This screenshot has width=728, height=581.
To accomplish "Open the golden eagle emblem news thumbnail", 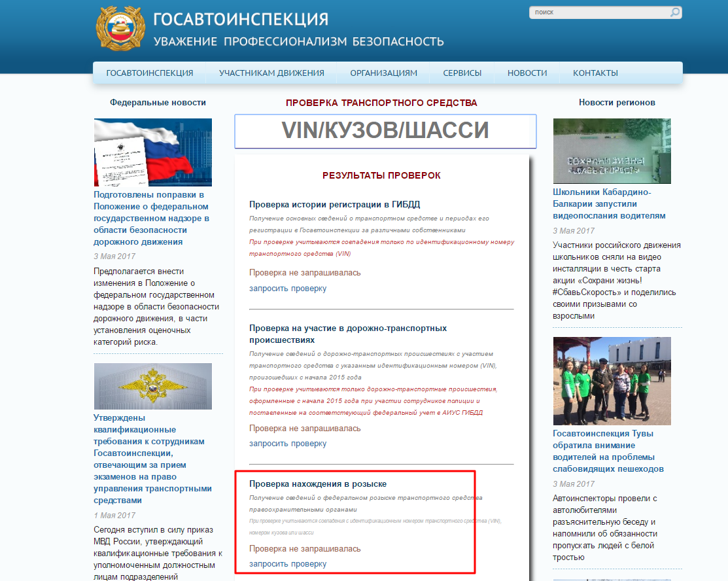I will point(153,387).
